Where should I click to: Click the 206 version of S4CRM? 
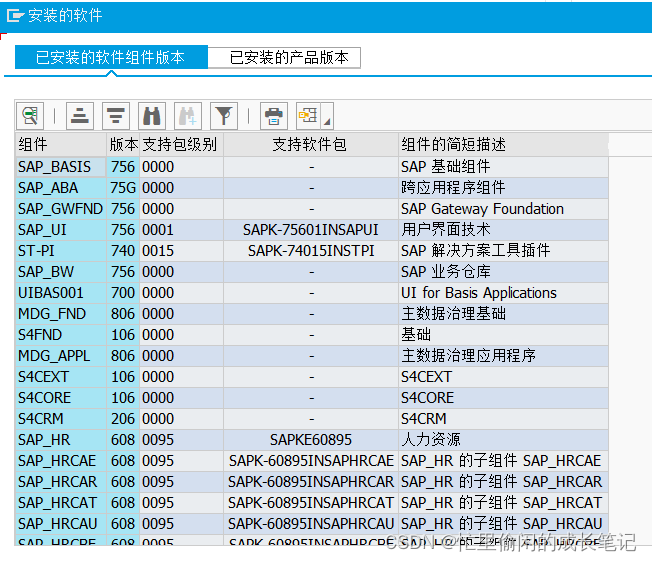click(x=123, y=419)
